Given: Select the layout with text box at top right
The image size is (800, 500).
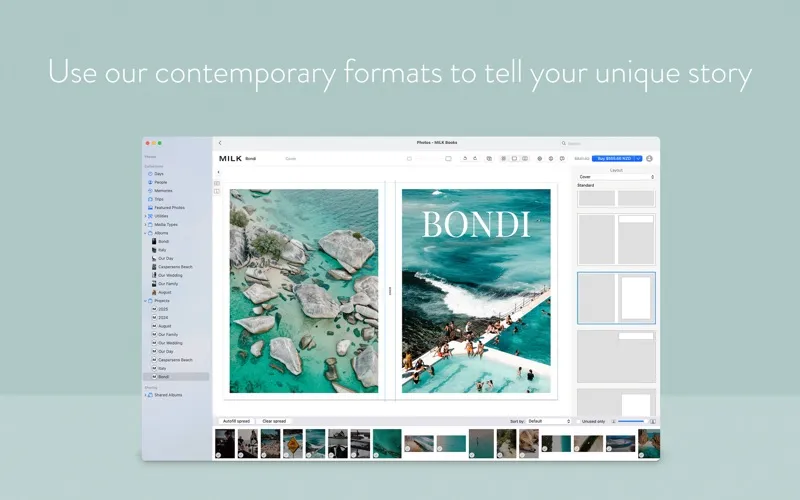Looking at the screenshot, I should tap(616, 239).
